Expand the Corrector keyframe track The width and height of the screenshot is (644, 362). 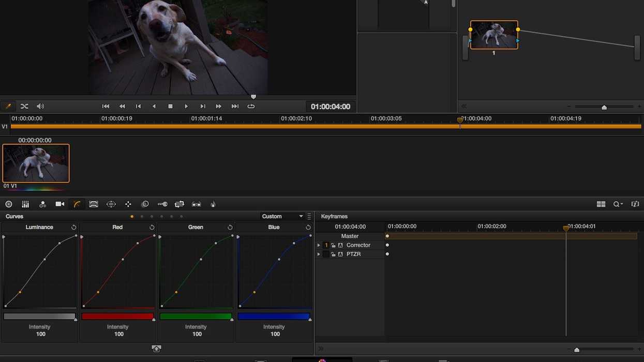point(319,245)
